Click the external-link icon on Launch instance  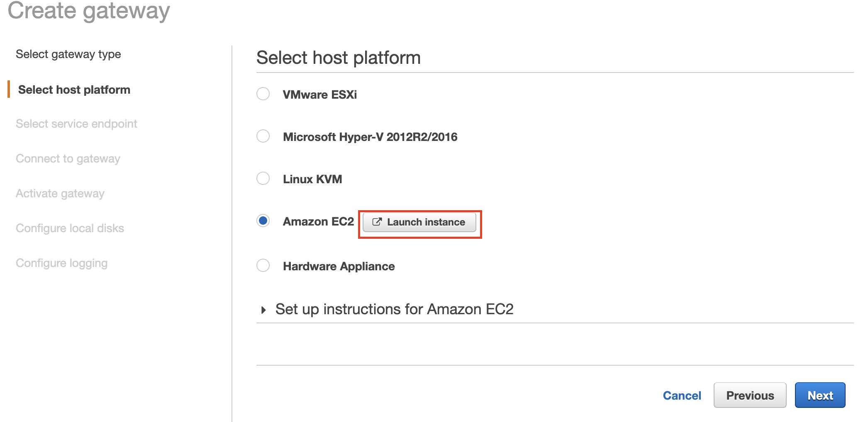377,222
